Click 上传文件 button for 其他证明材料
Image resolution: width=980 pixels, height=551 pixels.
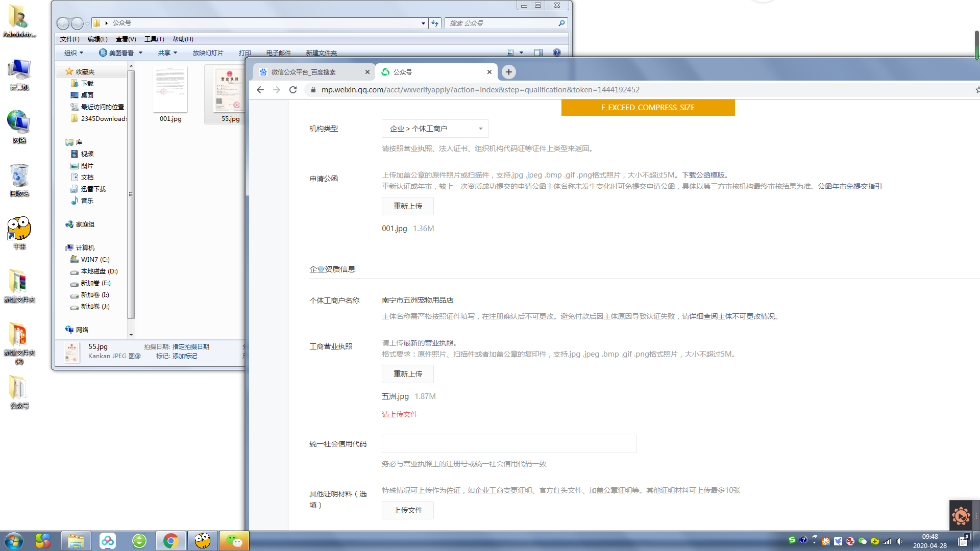[407, 510]
